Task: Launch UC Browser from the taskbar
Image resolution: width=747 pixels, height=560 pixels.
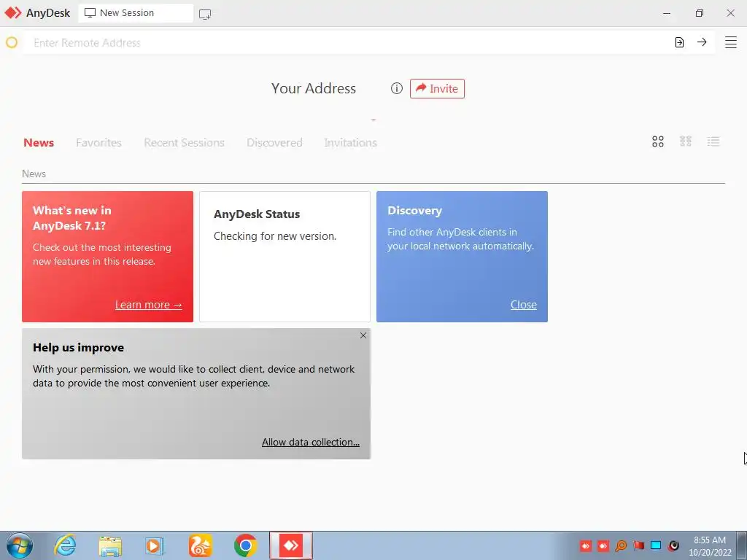Action: 200,545
